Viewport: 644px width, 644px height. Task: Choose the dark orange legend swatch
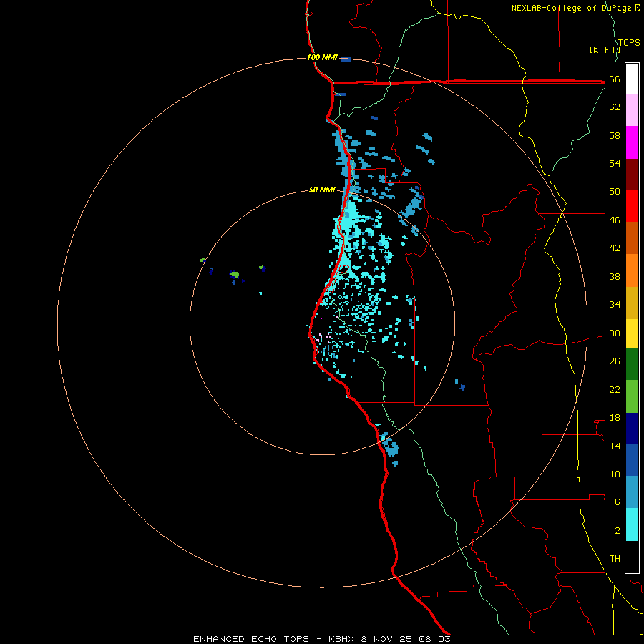click(632, 238)
